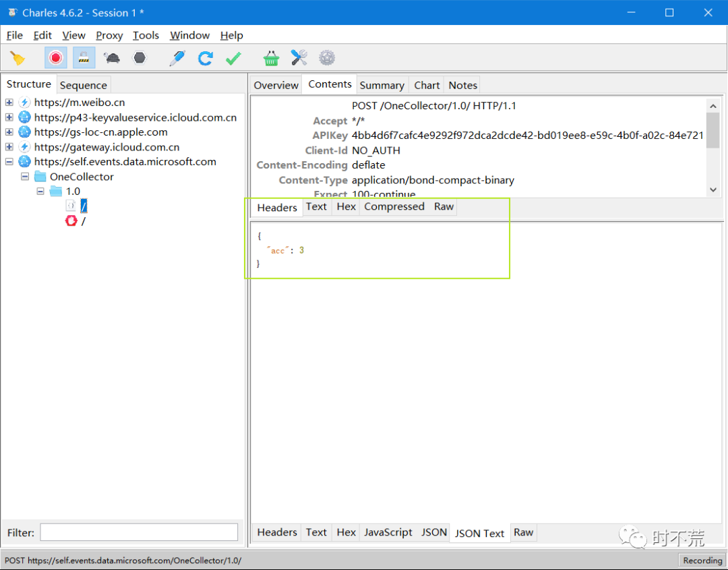Viewport: 728px width, 570px height.
Task: Open the Chart tab
Action: pos(427,85)
